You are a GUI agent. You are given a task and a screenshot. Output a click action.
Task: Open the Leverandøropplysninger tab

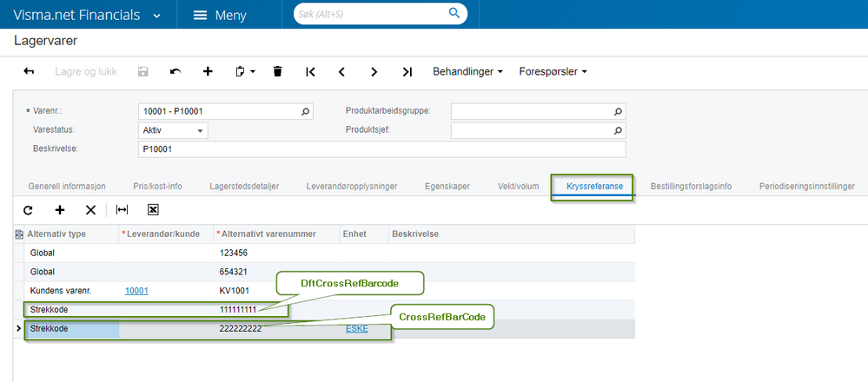[x=351, y=186]
